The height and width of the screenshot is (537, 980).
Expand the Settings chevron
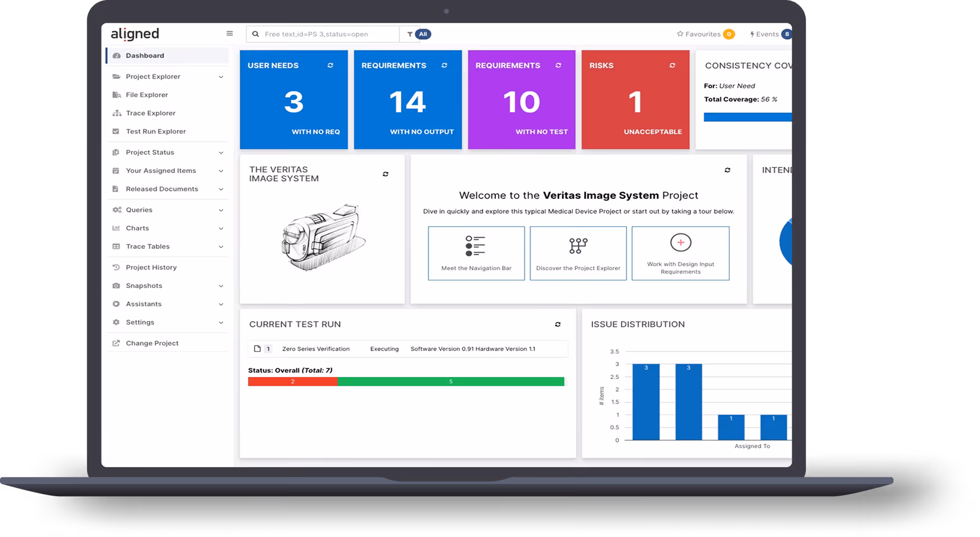click(221, 323)
